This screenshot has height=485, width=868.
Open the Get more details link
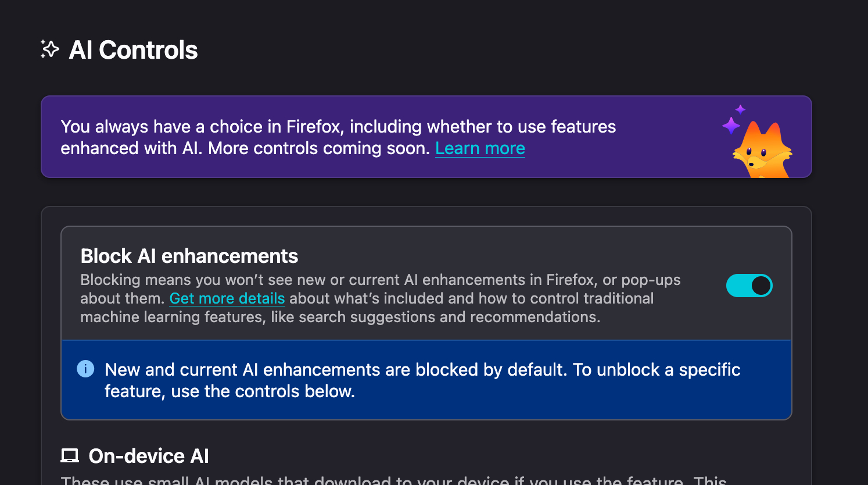227,298
